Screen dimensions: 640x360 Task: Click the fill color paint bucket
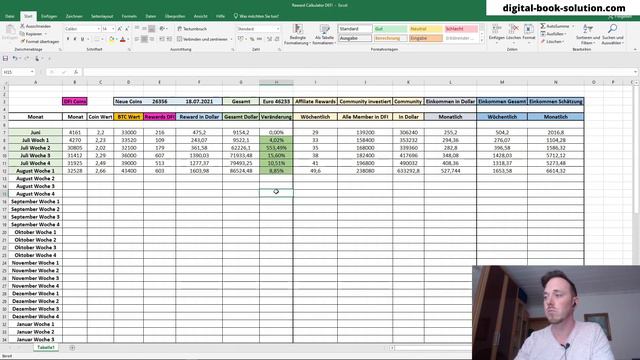coord(111,39)
